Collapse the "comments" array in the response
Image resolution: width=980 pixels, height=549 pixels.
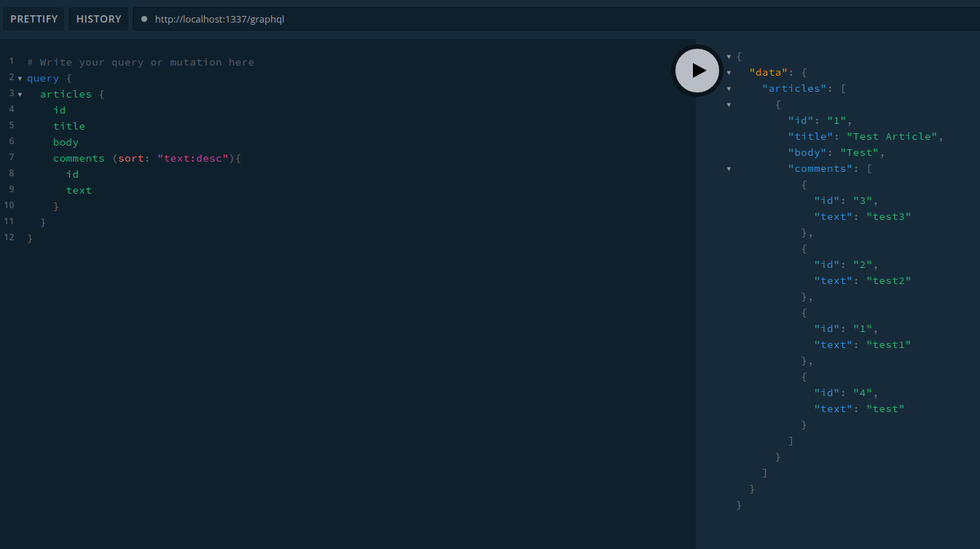click(x=729, y=169)
